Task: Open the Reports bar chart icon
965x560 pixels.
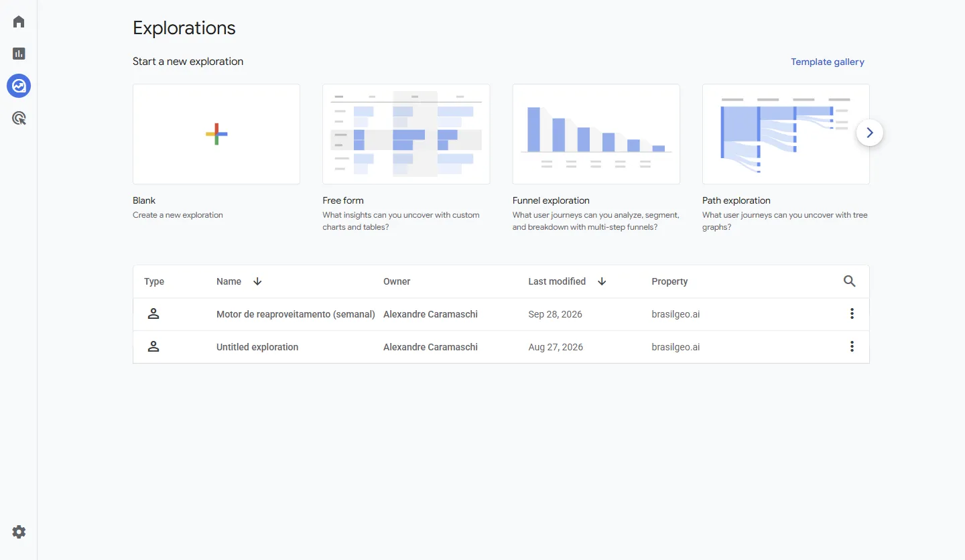Action: [19, 54]
